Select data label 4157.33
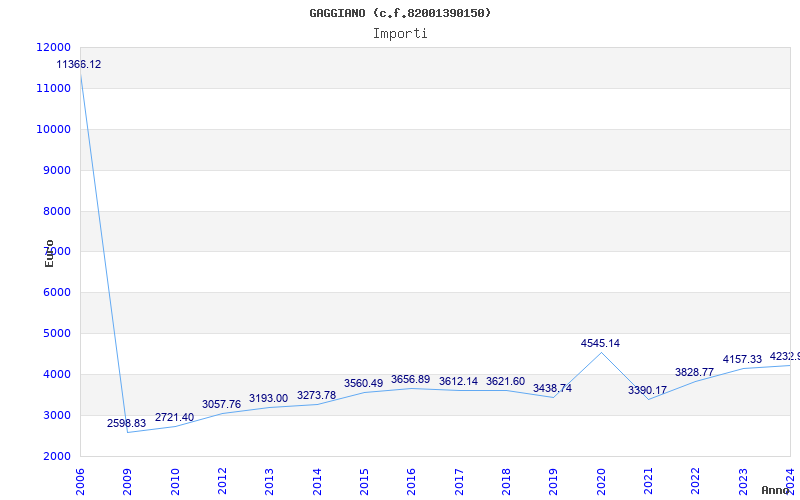This screenshot has height=500, width=800. coord(742,359)
